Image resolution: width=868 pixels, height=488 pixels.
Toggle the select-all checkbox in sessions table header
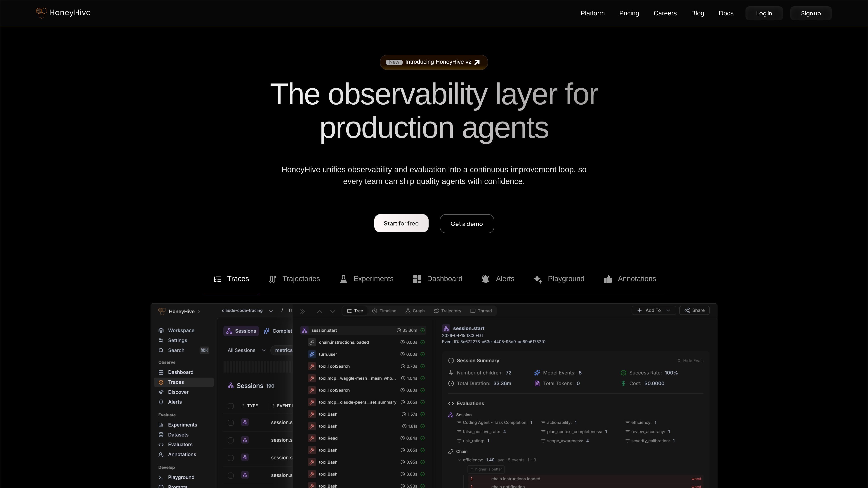tap(231, 406)
